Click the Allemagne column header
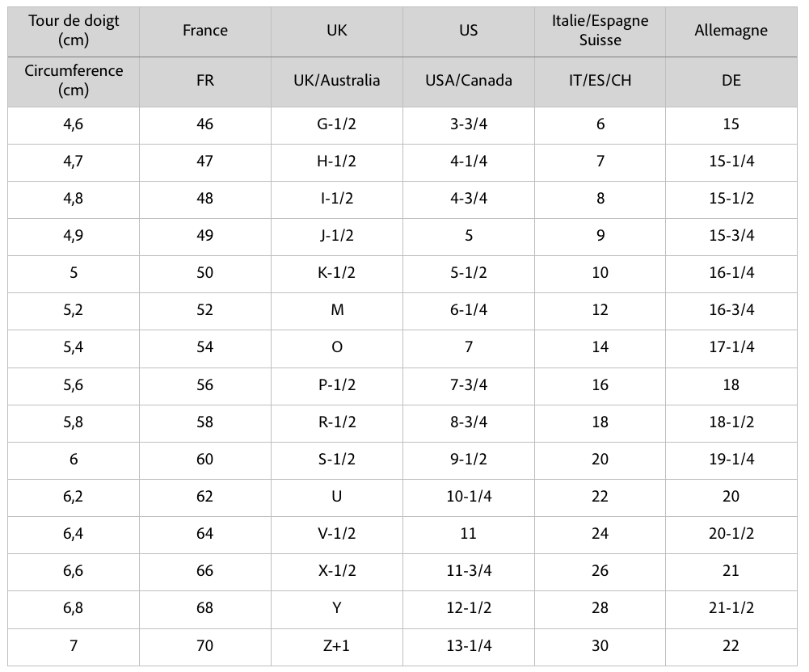809x672 pixels. click(x=731, y=31)
